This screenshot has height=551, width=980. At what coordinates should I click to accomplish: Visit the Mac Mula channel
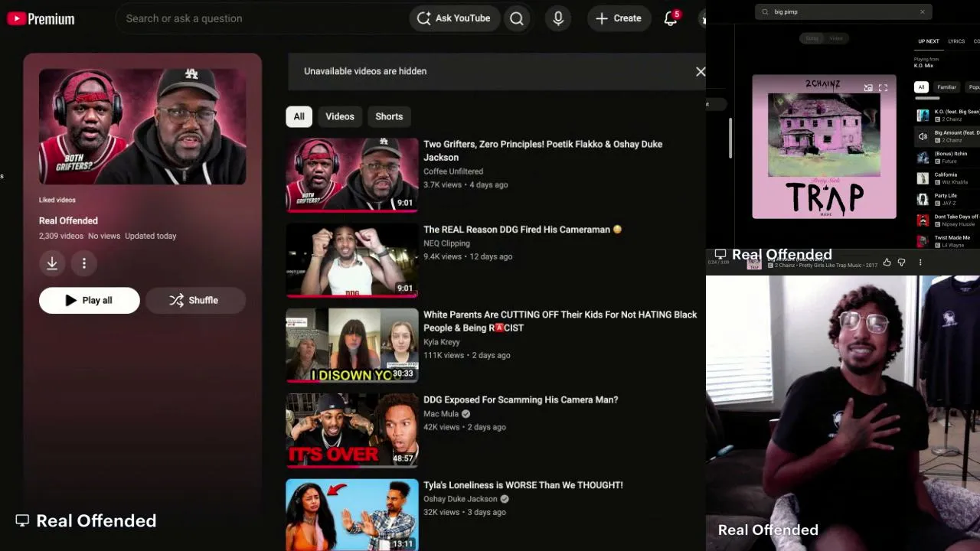click(441, 414)
